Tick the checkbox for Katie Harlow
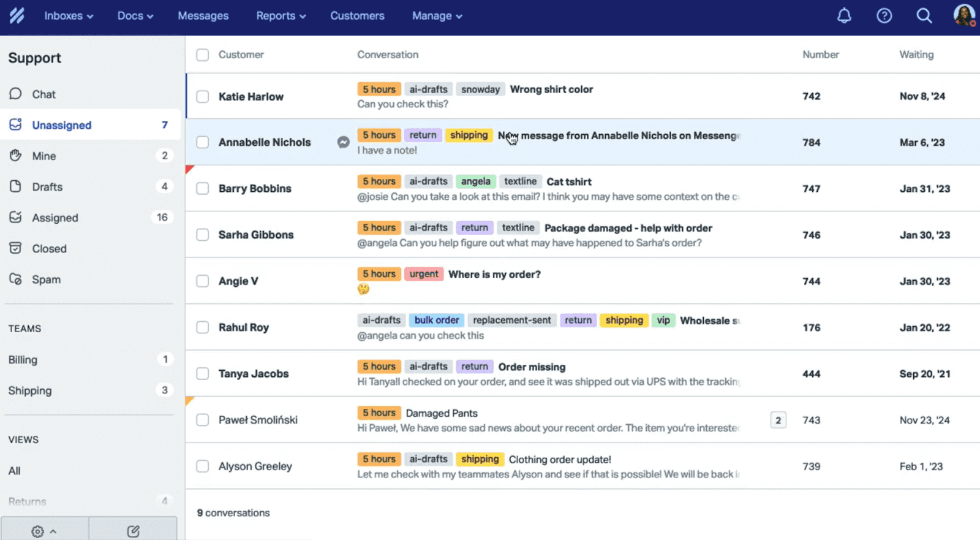 [203, 96]
